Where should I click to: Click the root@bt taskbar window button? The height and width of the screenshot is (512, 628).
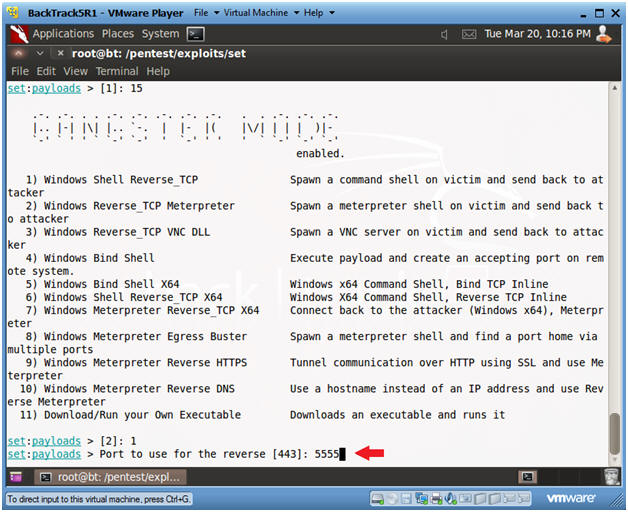pos(111,477)
